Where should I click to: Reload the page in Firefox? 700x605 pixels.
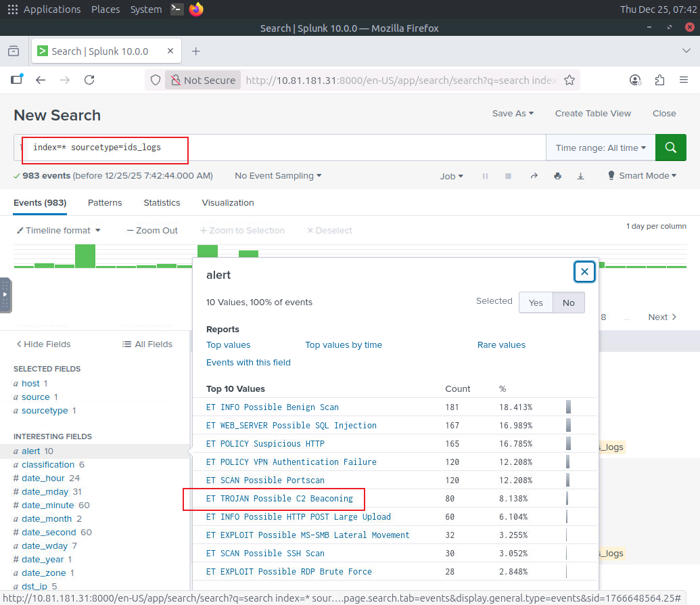89,80
